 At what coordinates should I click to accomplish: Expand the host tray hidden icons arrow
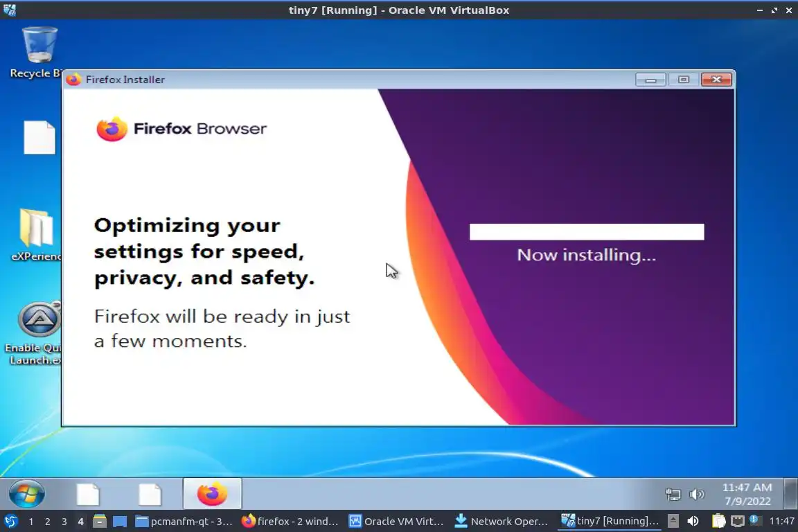pyautogui.click(x=673, y=521)
